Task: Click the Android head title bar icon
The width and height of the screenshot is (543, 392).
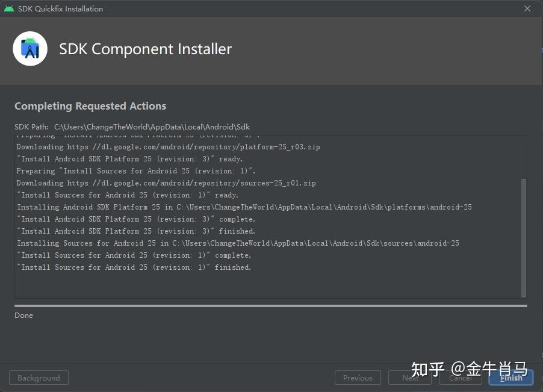Action: (9, 8)
